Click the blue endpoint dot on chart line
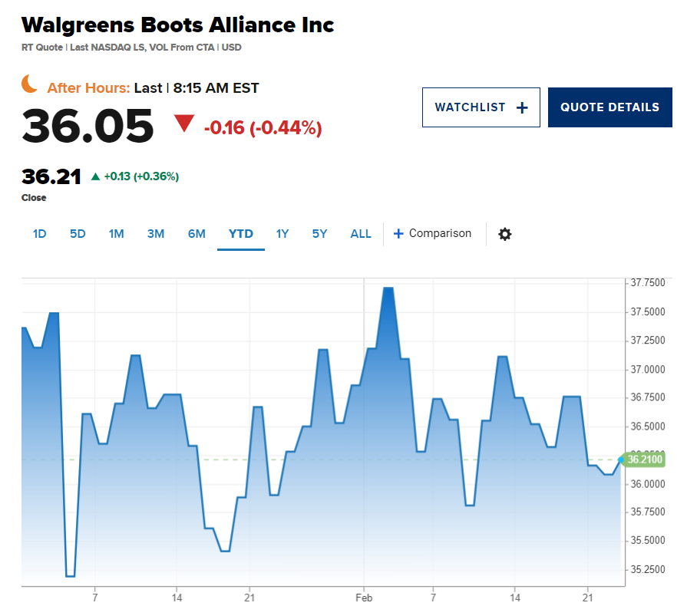697x616 pixels. coord(621,460)
